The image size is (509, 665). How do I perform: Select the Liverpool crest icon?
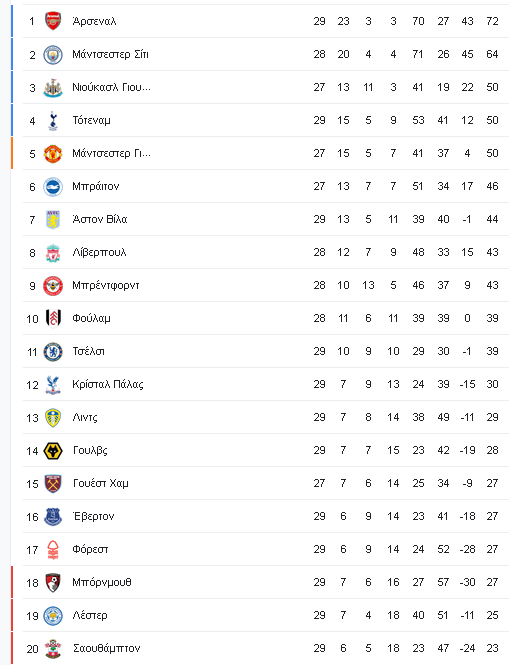click(x=53, y=253)
